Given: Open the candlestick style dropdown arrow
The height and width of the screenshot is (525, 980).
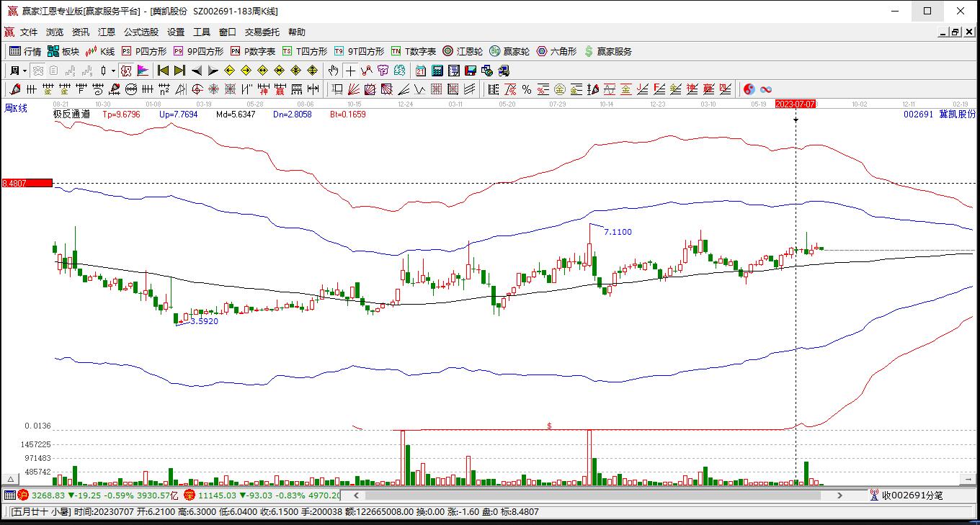Looking at the screenshot, I should pyautogui.click(x=113, y=71).
